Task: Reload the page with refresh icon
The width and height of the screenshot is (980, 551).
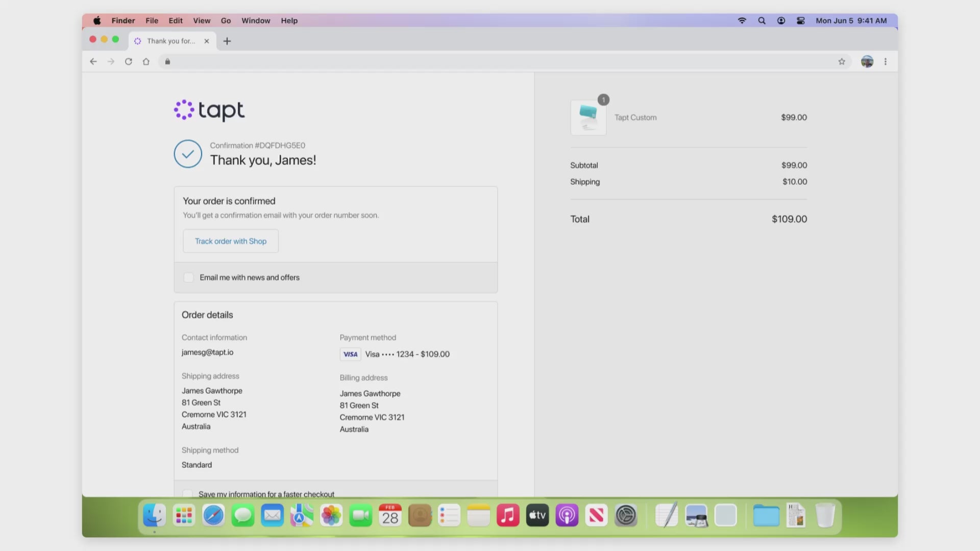Action: [129, 62]
